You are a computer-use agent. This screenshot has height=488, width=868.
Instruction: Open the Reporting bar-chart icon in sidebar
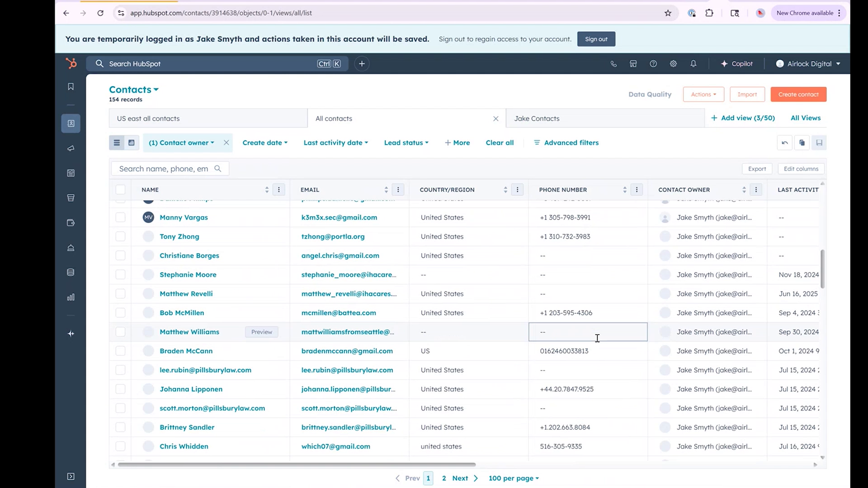(x=71, y=297)
